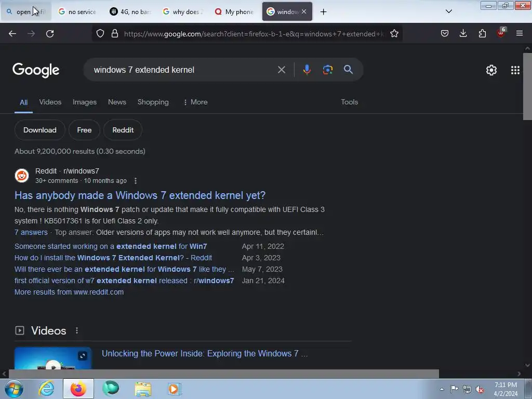This screenshot has width=532, height=399.
Task: Click muted volume tray icon
Action: [x=480, y=389]
